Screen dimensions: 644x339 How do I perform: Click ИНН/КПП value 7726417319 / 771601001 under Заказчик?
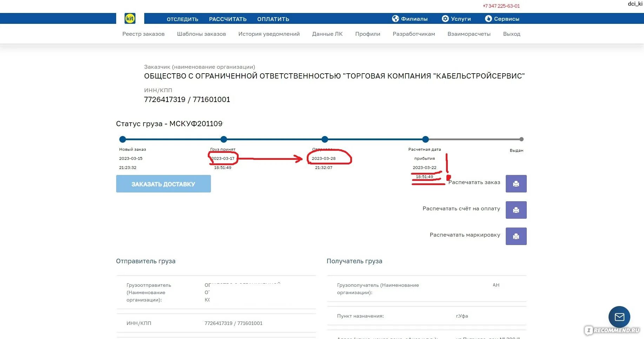[187, 100]
